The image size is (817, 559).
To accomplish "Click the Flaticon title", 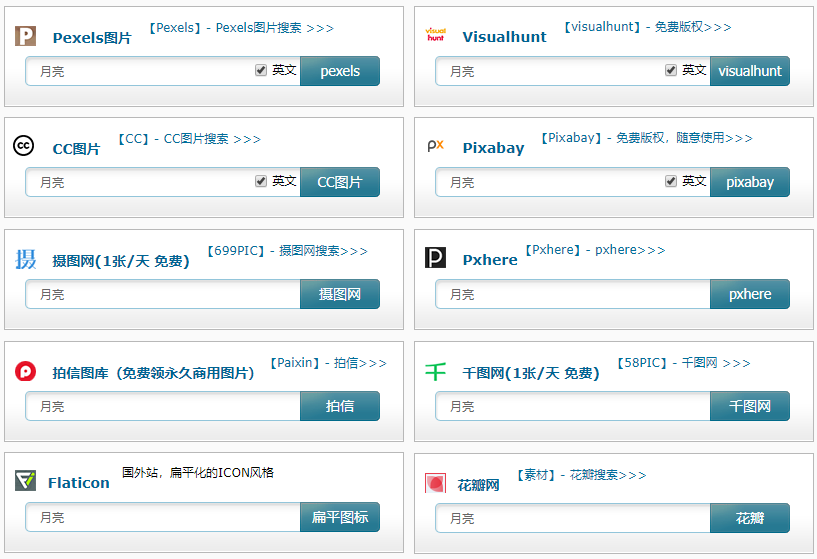I will point(79,483).
